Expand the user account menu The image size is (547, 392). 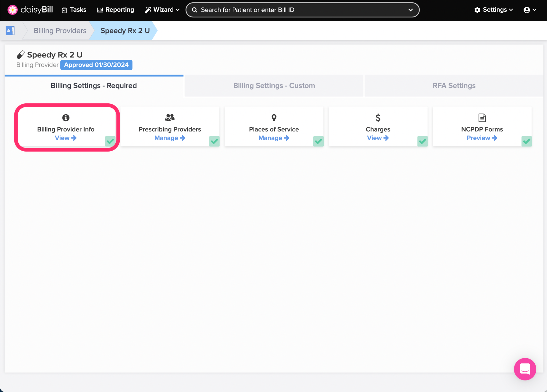[x=530, y=10]
